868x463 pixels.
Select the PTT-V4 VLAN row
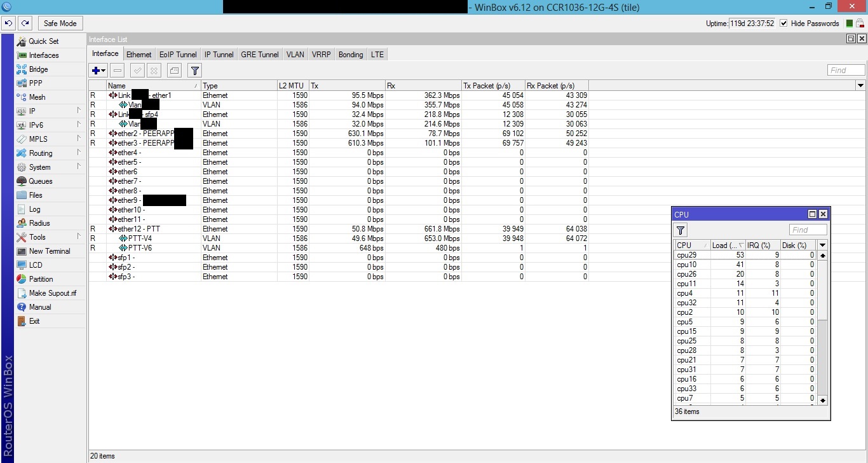pos(339,238)
